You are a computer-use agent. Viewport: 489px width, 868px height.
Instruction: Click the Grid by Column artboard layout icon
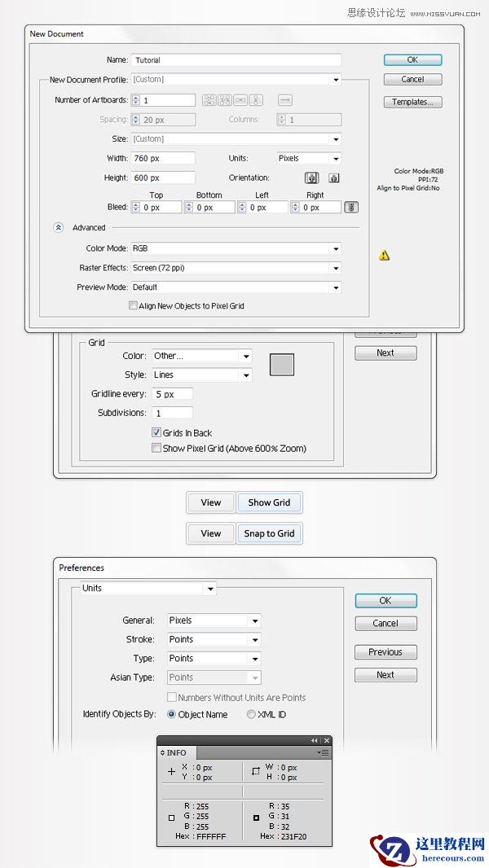coord(224,100)
